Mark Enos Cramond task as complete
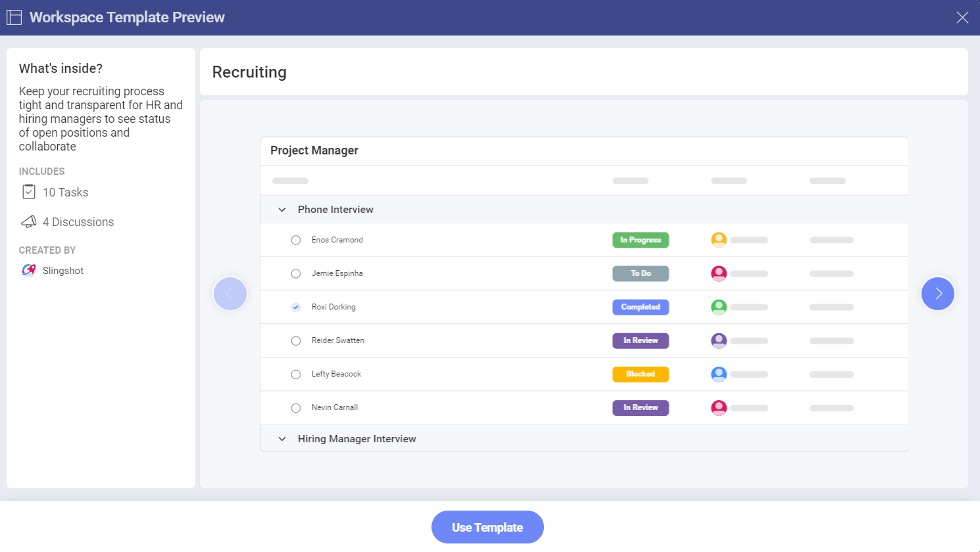Viewport: 980px width, 552px height. click(296, 241)
